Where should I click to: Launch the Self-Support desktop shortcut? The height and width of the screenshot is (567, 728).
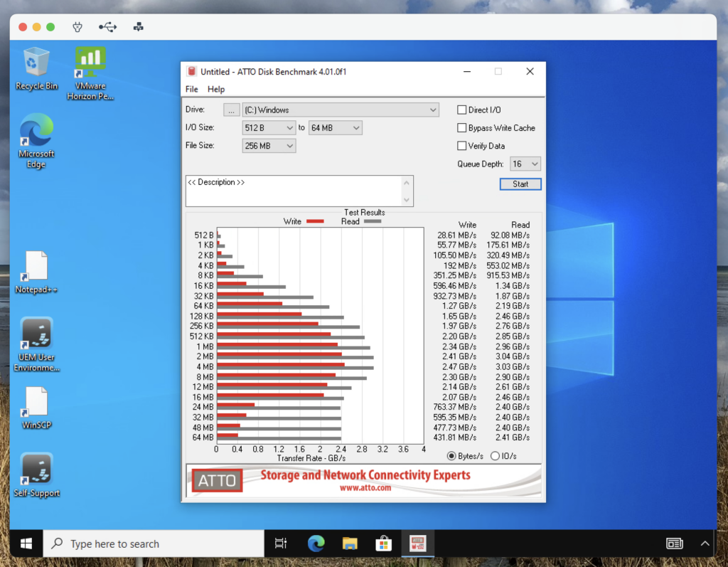(36, 475)
